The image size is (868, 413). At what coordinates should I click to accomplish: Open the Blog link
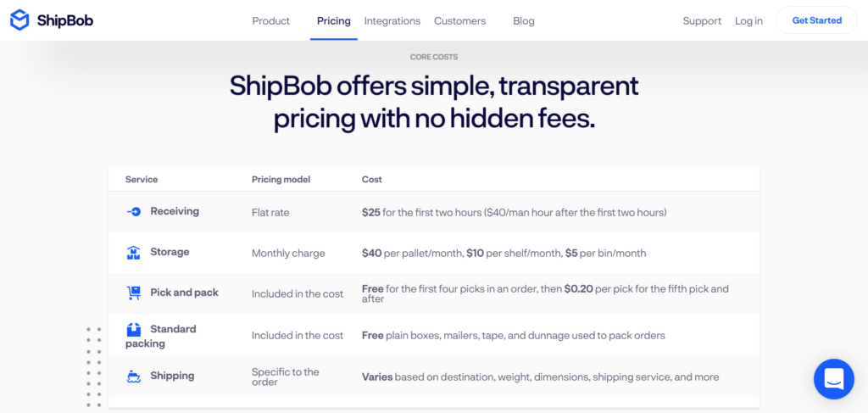pos(524,21)
